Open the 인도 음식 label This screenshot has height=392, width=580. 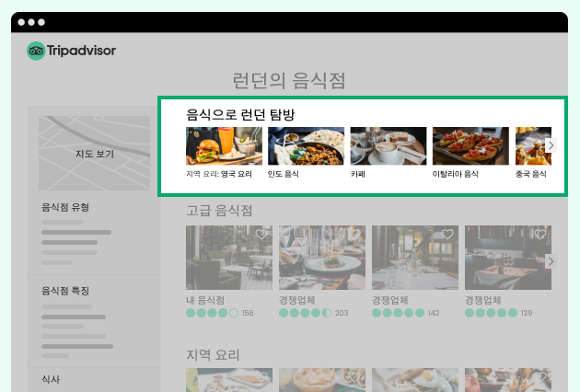click(x=284, y=174)
